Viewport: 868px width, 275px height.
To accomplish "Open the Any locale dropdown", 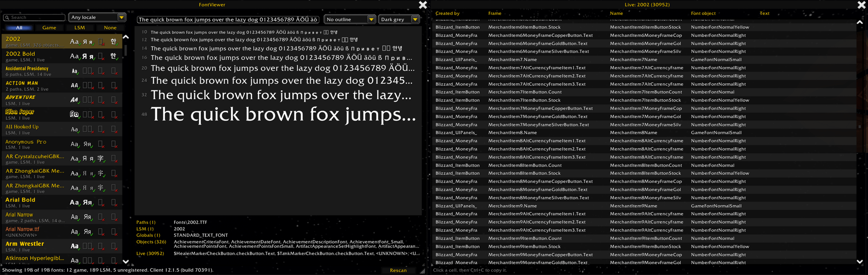I will click(x=97, y=17).
